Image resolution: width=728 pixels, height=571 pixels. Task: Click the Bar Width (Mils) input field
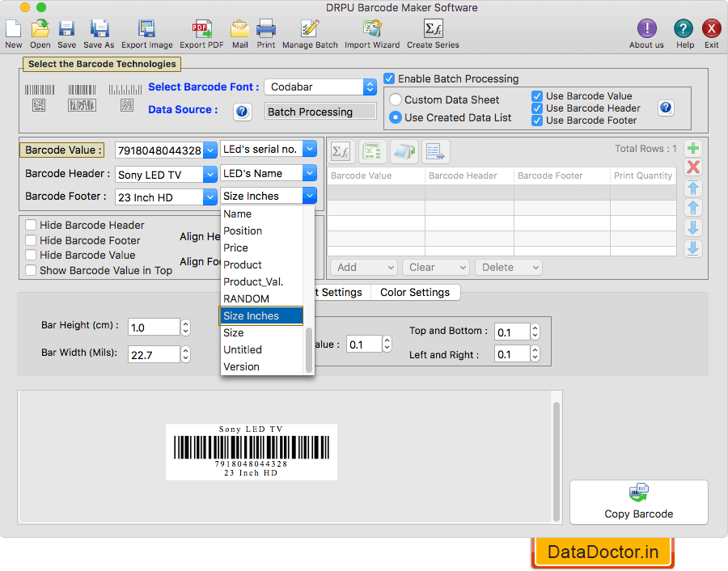coord(154,355)
